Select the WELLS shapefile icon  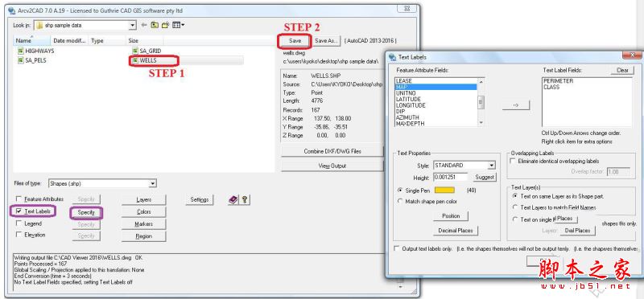pyautogui.click(x=135, y=61)
